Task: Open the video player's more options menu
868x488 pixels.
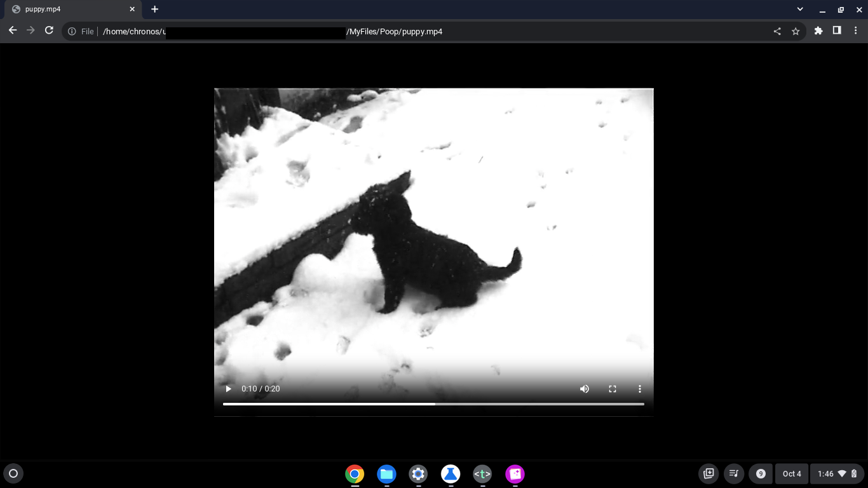Action: [640, 388]
